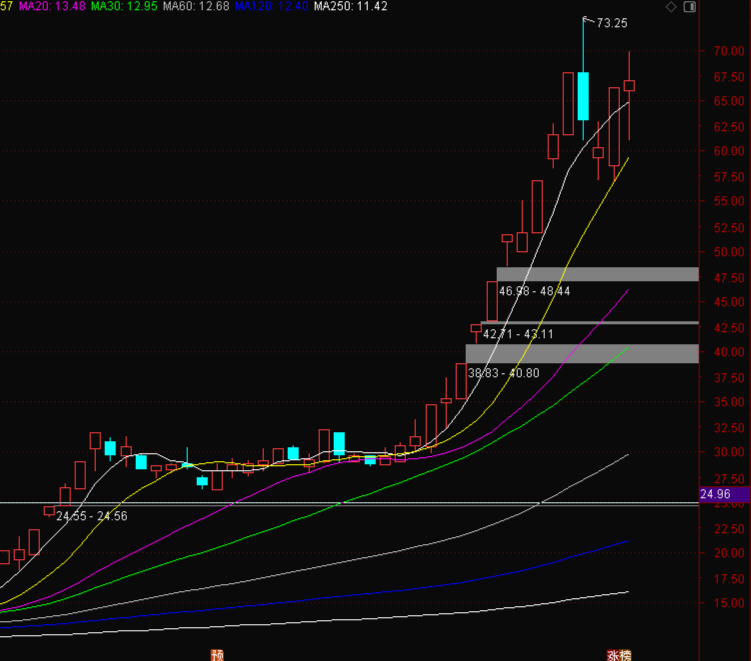Click the 30.00 price axis label
This screenshot has height=661, width=751.
click(x=729, y=452)
